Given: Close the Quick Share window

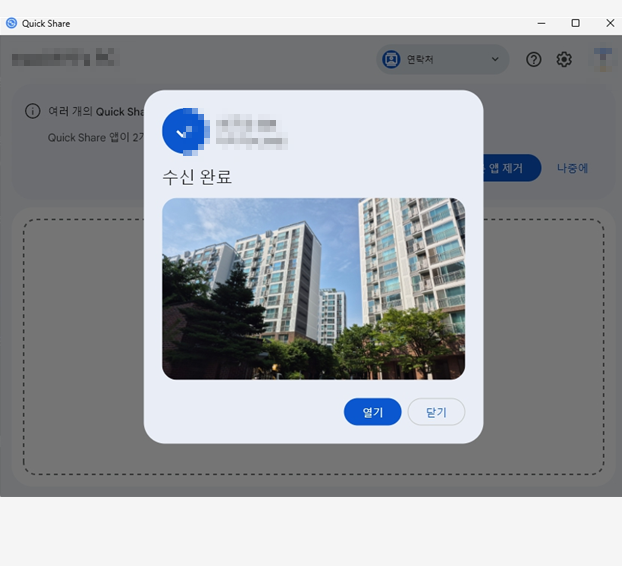Looking at the screenshot, I should click(610, 23).
